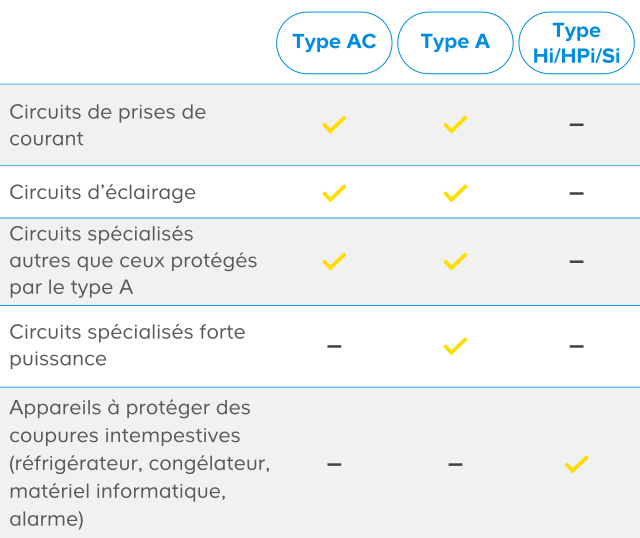Screen dimensions: 640x538
Task: Select the Type A header pill
Action: click(x=455, y=42)
